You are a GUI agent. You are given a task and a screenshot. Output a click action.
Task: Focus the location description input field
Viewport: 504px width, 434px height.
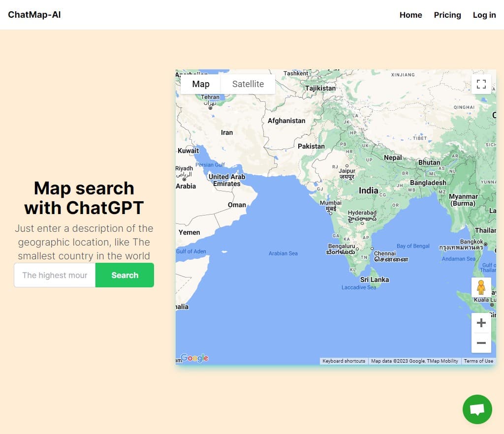pos(55,275)
